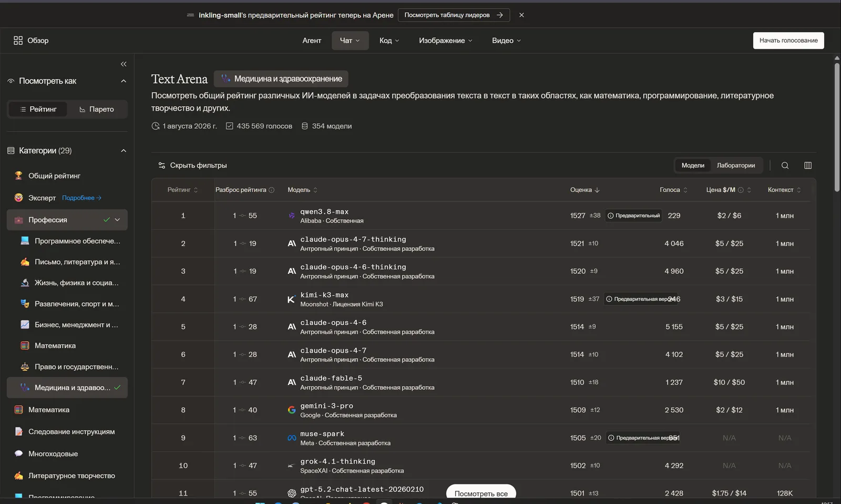This screenshot has height=504, width=841.
Task: Open the Чат dropdown menu
Action: point(350,40)
